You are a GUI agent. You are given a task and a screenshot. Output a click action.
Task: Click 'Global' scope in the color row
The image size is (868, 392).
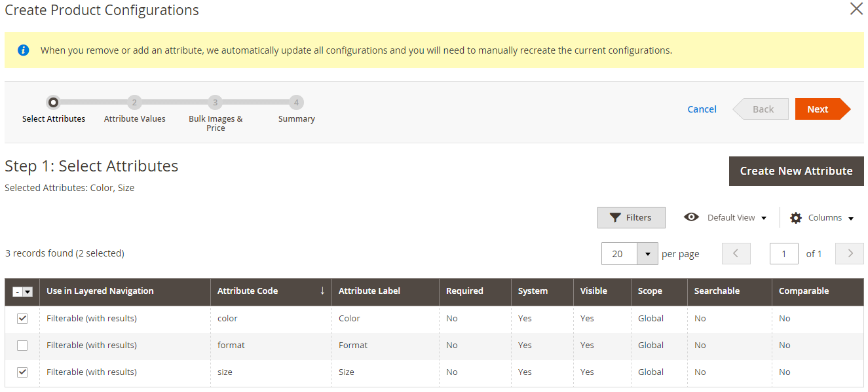click(651, 318)
